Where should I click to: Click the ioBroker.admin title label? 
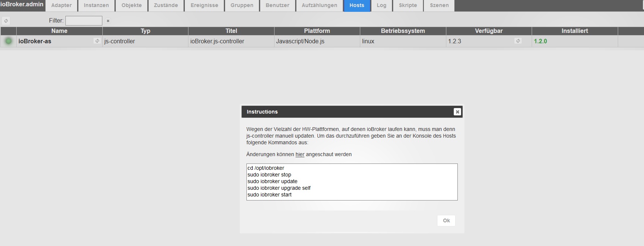(22, 4)
